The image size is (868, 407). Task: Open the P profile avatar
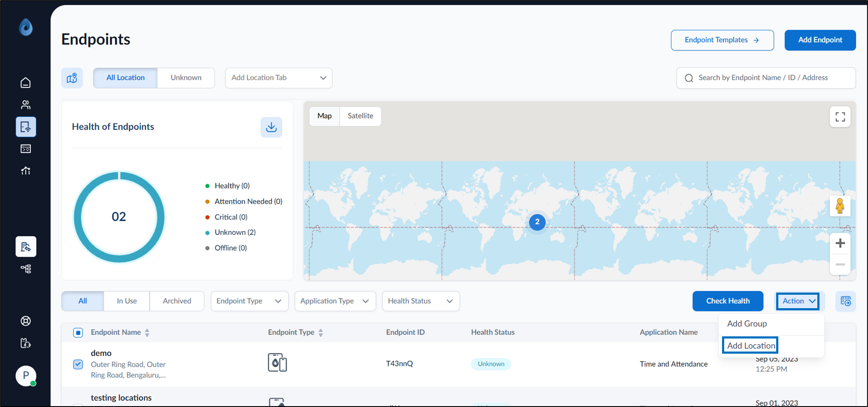(x=26, y=376)
